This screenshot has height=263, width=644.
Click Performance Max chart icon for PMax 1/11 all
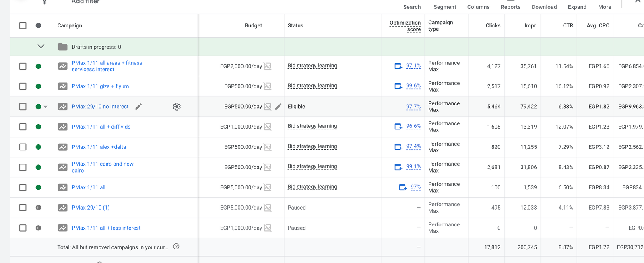pyautogui.click(x=63, y=187)
